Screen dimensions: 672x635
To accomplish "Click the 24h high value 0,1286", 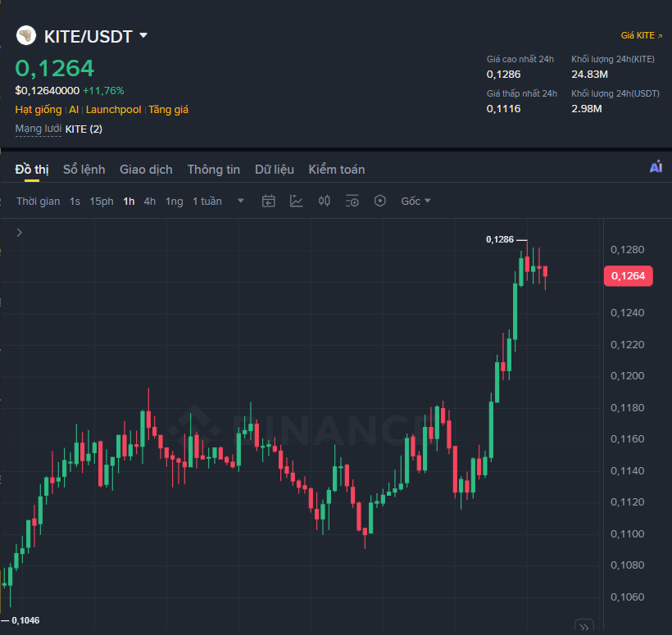I will point(503,75).
